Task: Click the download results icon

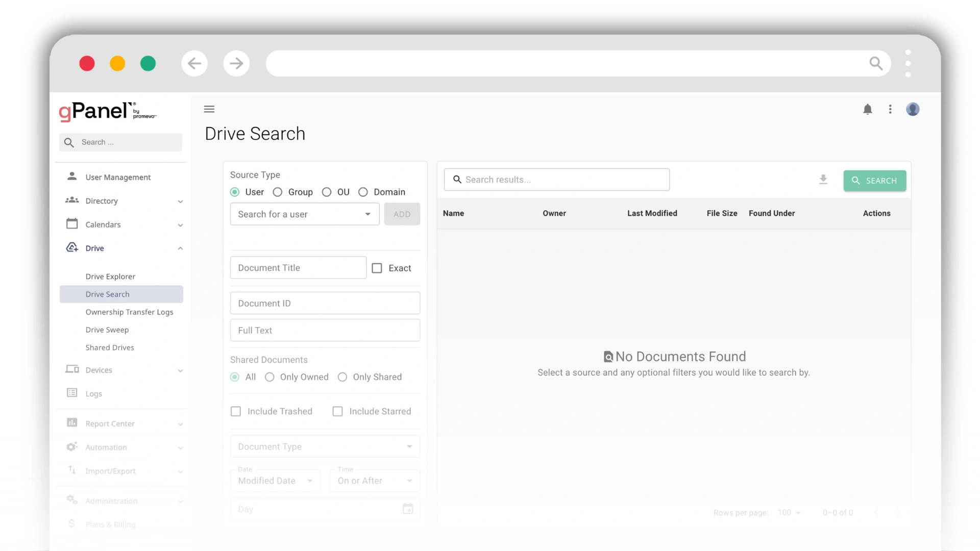Action: click(x=823, y=180)
